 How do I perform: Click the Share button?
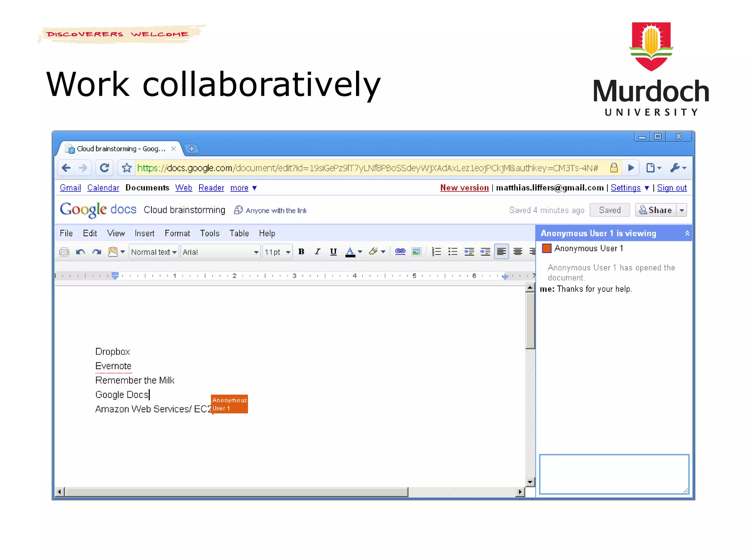pyautogui.click(x=656, y=210)
